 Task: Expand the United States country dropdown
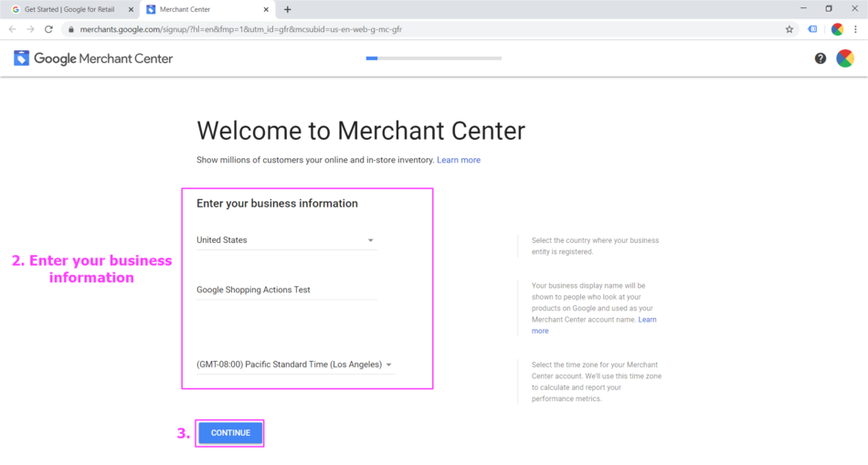tap(286, 240)
